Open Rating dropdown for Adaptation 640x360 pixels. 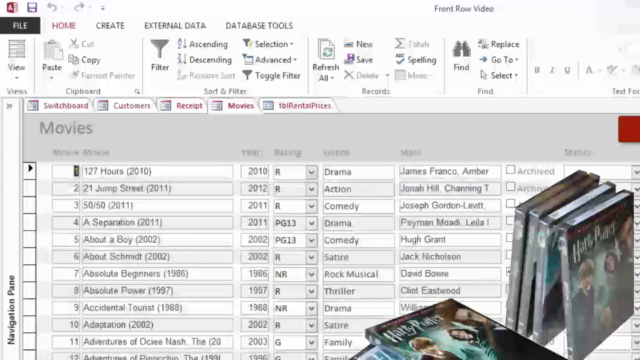pyautogui.click(x=311, y=325)
